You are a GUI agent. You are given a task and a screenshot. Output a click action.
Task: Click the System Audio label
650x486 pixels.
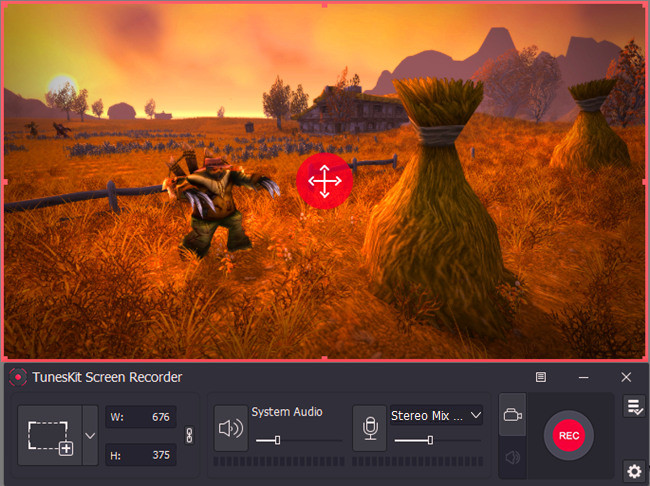click(x=287, y=412)
